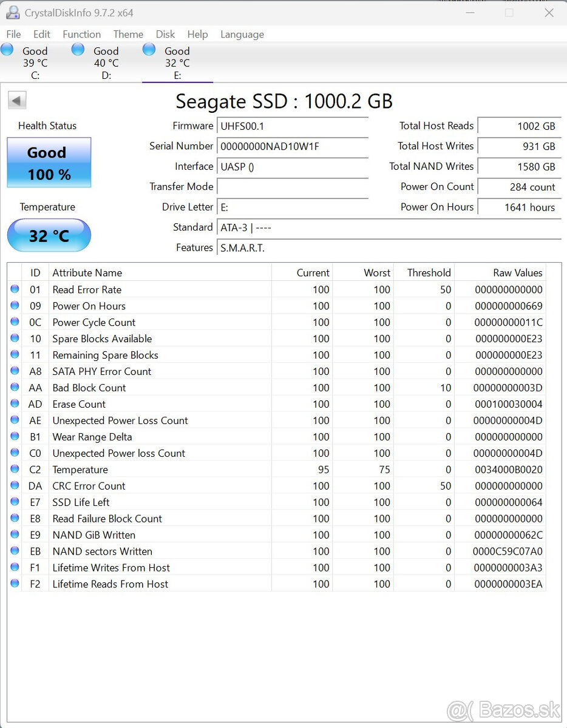Click the Total Host Writes value 931 GB
Image resolution: width=567 pixels, height=728 pixels.
point(520,146)
